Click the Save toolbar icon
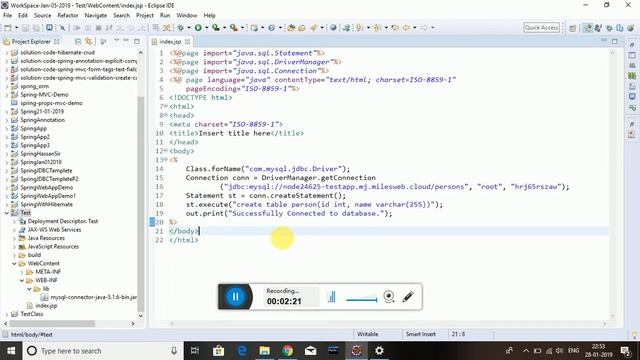 click(25, 28)
